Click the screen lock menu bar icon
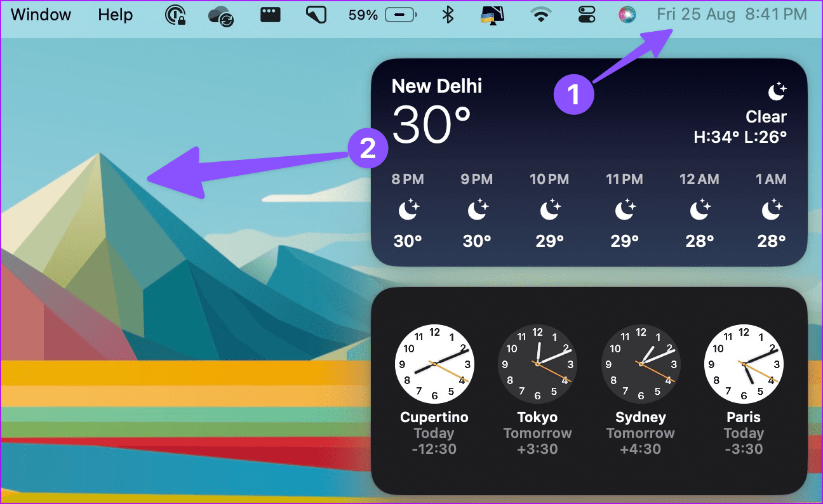Viewport: 823px width, 504px height. [x=175, y=14]
